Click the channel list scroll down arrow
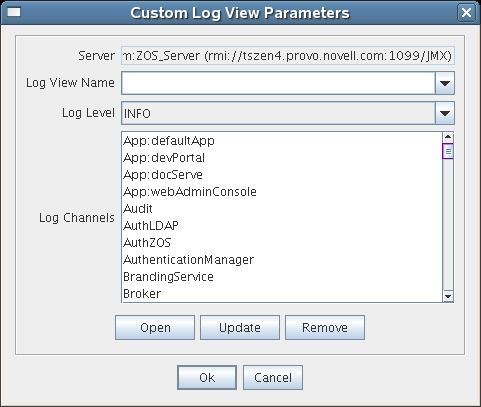This screenshot has width=481, height=407. click(x=448, y=296)
